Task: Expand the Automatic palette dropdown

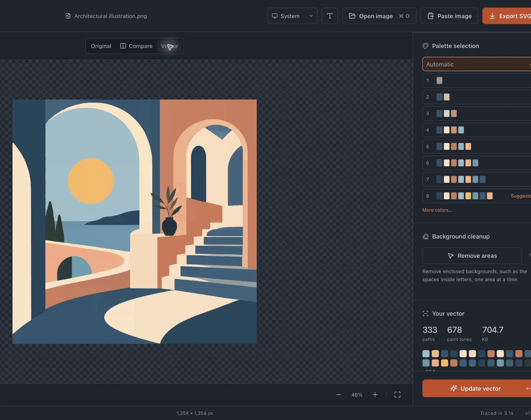Action: click(x=477, y=64)
